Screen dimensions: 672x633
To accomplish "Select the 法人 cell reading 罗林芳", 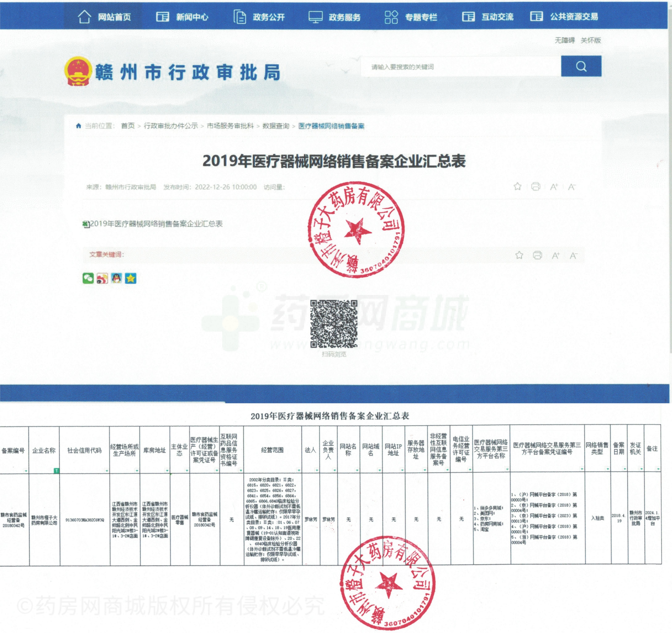I will [x=311, y=519].
